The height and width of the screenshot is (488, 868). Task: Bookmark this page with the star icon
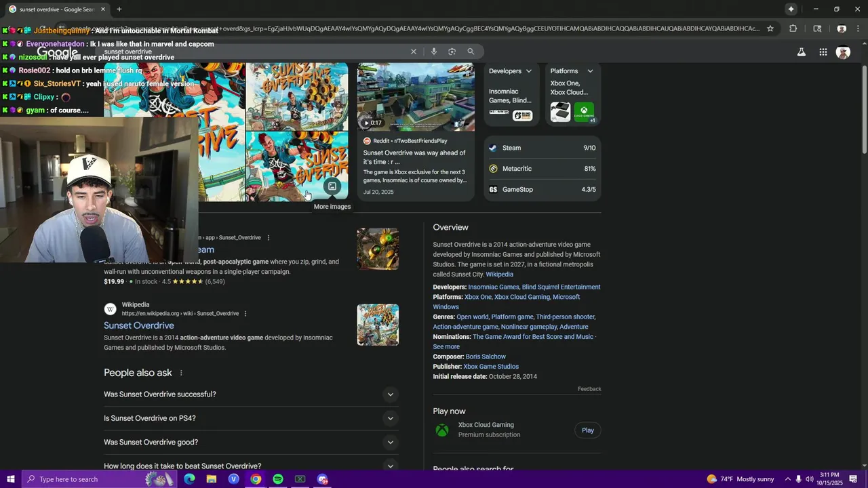[x=770, y=28]
